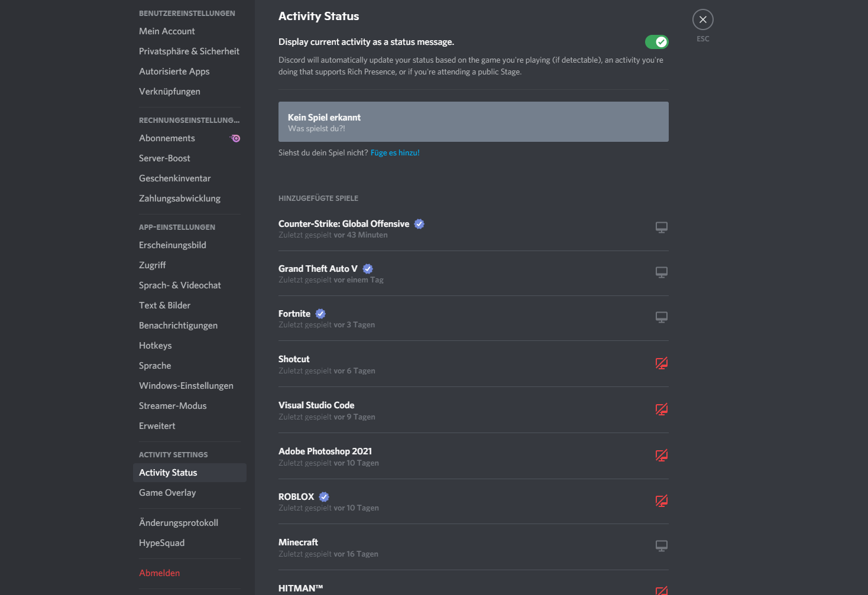
Task: Click Minecraft game name
Action: click(298, 542)
